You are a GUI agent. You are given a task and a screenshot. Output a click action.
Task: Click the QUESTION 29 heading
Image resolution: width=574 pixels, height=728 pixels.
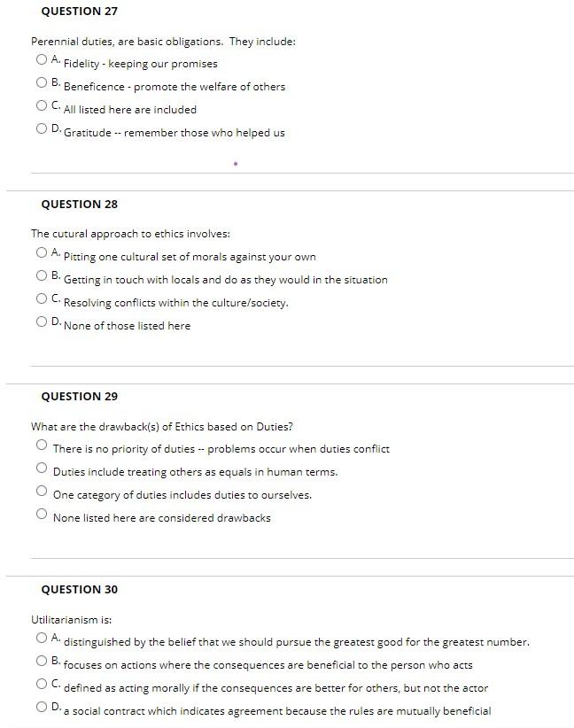(79, 396)
